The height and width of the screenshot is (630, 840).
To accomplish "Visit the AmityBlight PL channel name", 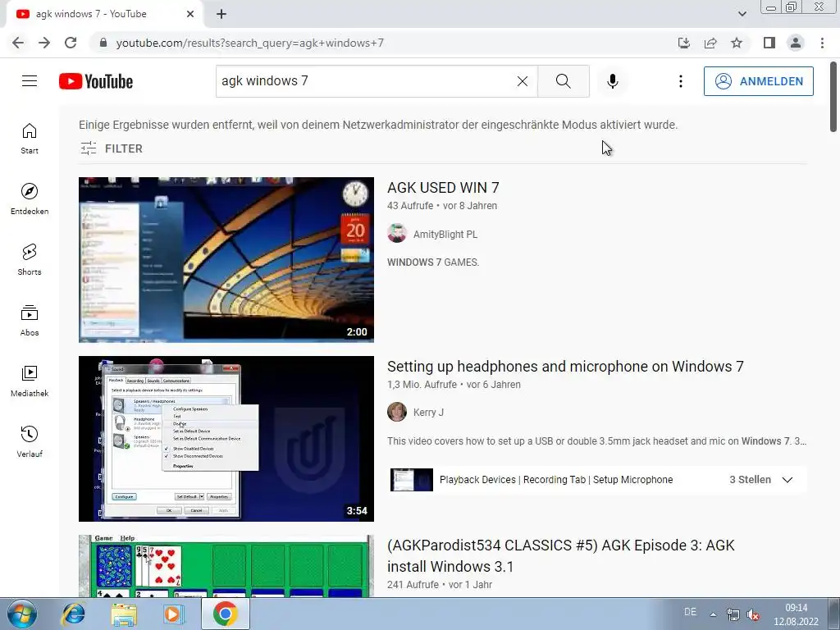I will point(445,234).
